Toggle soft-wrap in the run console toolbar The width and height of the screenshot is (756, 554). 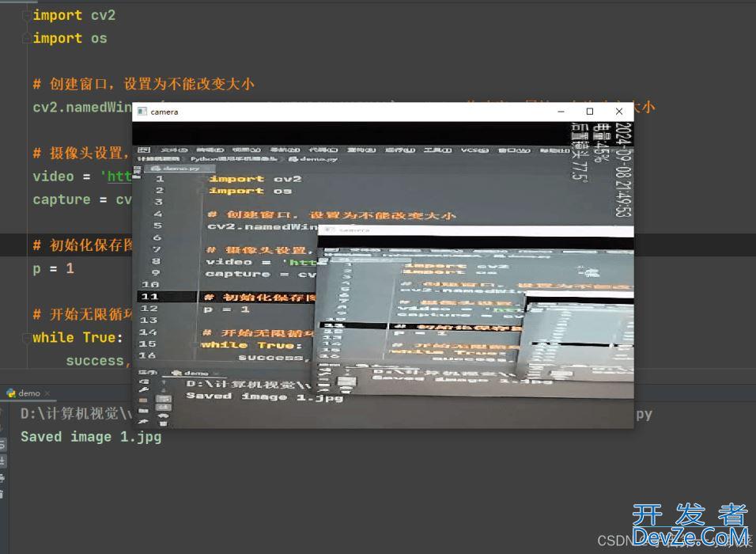tap(2, 445)
